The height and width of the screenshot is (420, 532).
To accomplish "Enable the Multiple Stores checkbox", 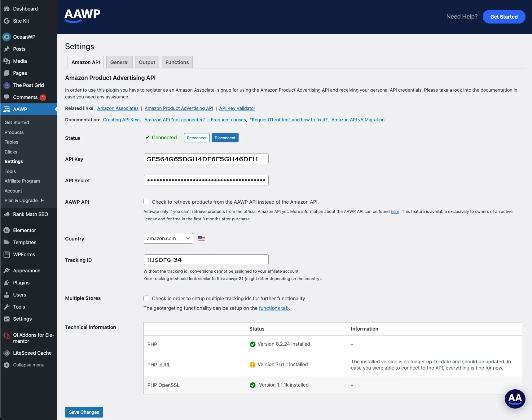I will click(x=147, y=298).
